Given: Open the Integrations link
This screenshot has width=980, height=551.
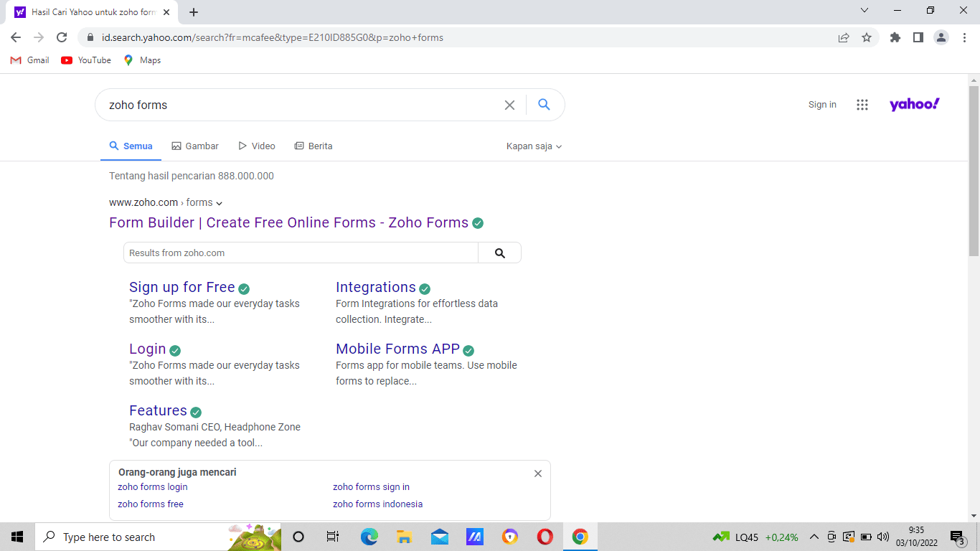Looking at the screenshot, I should (x=376, y=287).
